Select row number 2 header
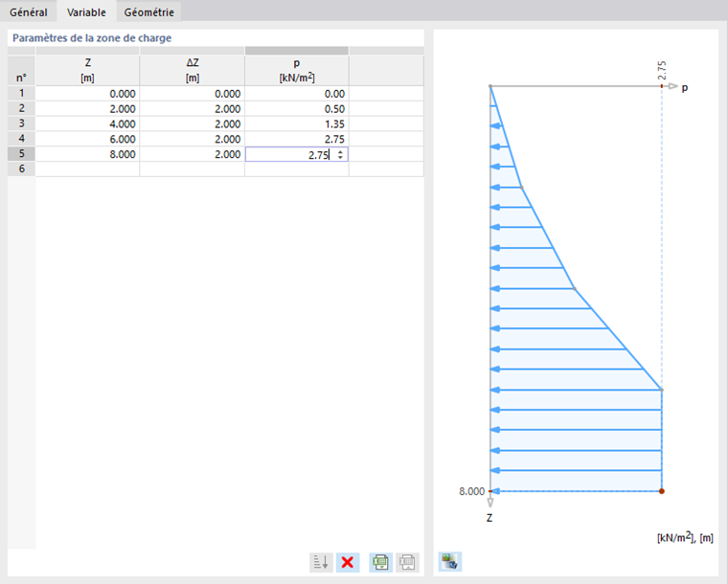This screenshot has height=584, width=728. coord(21,108)
